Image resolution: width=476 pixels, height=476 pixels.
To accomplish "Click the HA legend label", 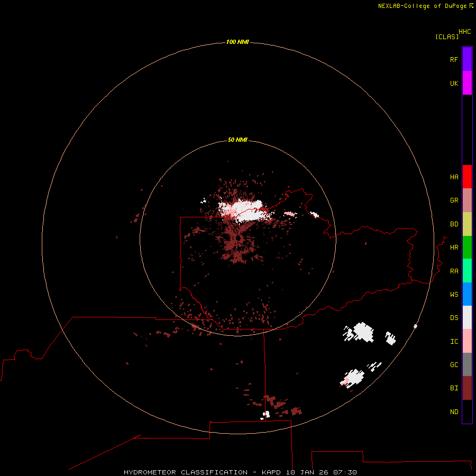I will [454, 177].
